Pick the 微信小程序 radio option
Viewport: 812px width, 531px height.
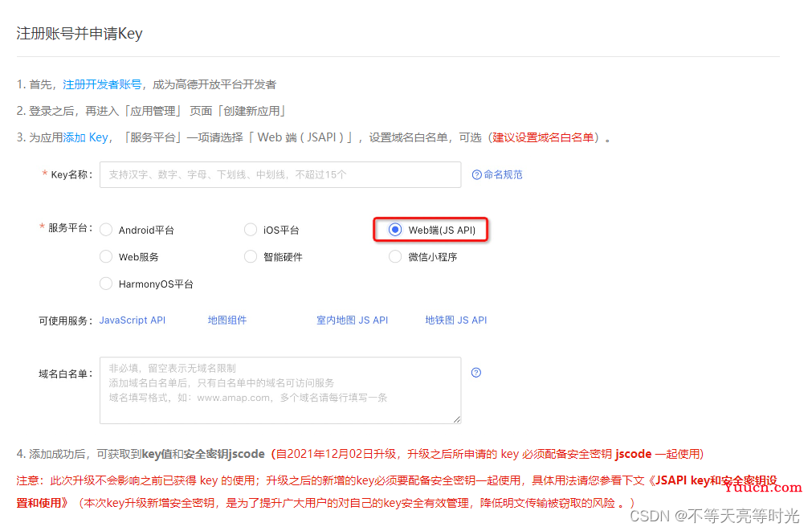395,257
